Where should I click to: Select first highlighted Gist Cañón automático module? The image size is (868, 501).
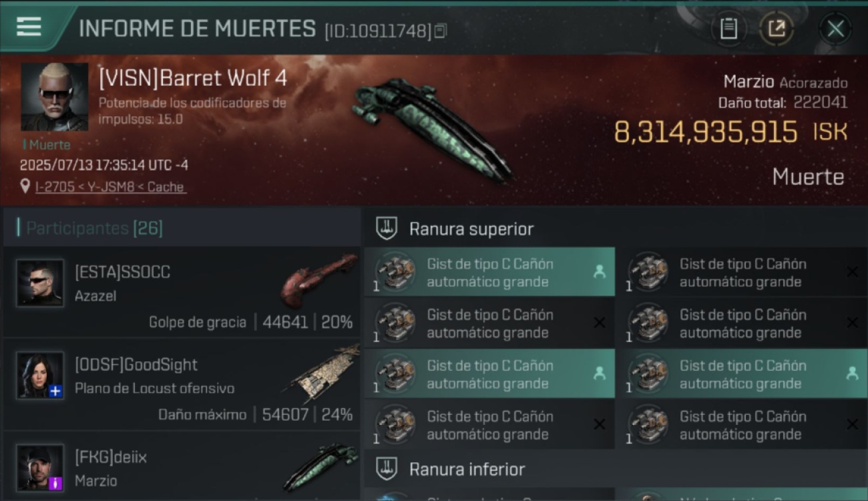tap(489, 273)
